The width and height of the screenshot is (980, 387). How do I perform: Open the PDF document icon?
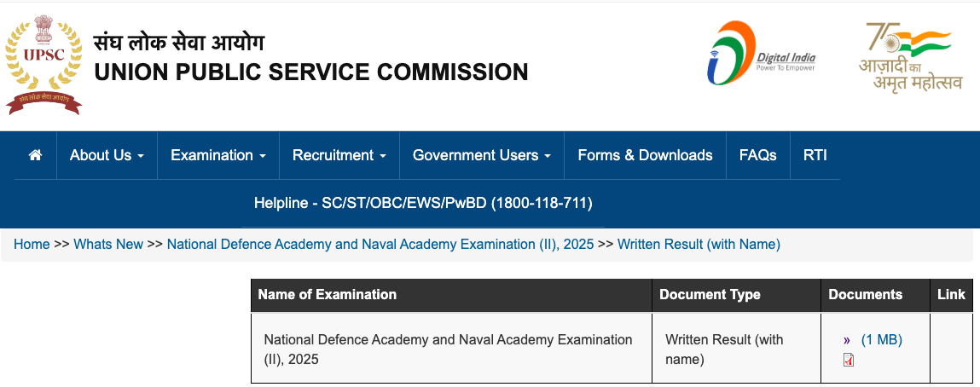[849, 361]
